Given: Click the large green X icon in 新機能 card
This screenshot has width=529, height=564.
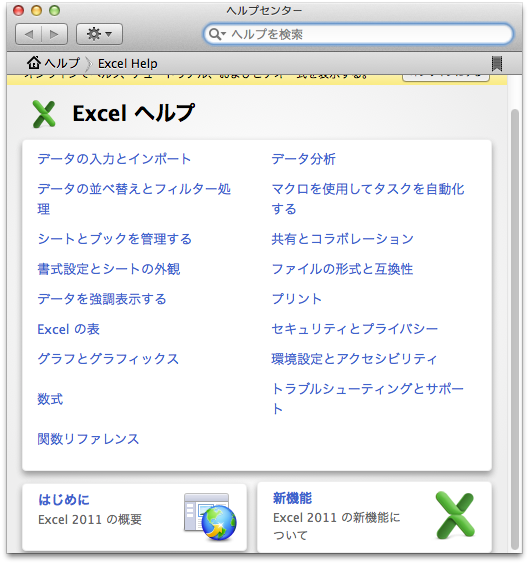Looking at the screenshot, I should coord(455,515).
